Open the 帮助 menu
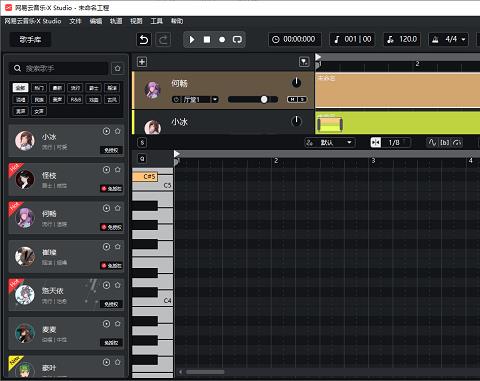Image resolution: width=480 pixels, height=381 pixels. coord(177,21)
